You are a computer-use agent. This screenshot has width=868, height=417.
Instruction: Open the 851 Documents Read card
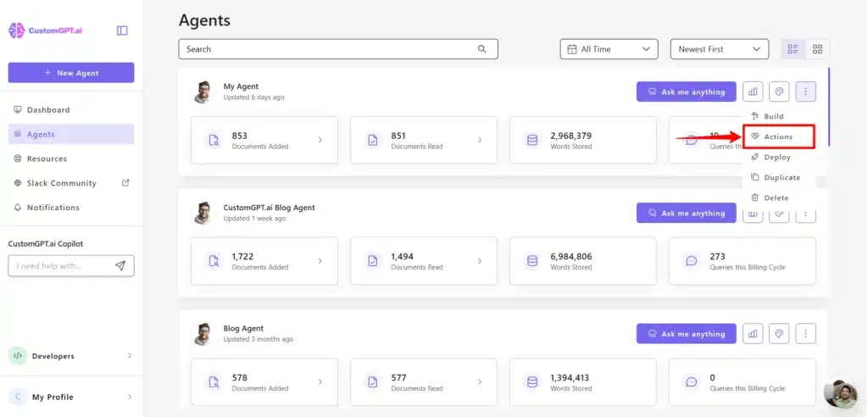coord(424,140)
